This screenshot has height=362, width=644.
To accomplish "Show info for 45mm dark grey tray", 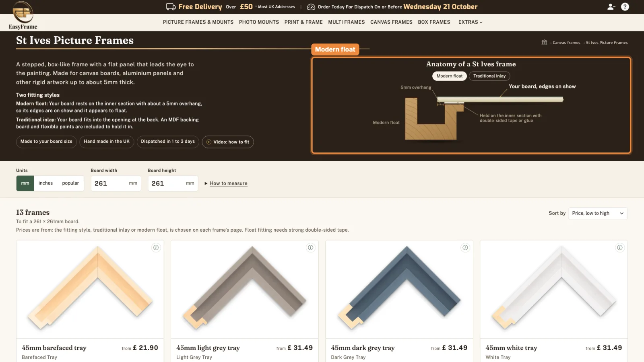I will (x=465, y=248).
